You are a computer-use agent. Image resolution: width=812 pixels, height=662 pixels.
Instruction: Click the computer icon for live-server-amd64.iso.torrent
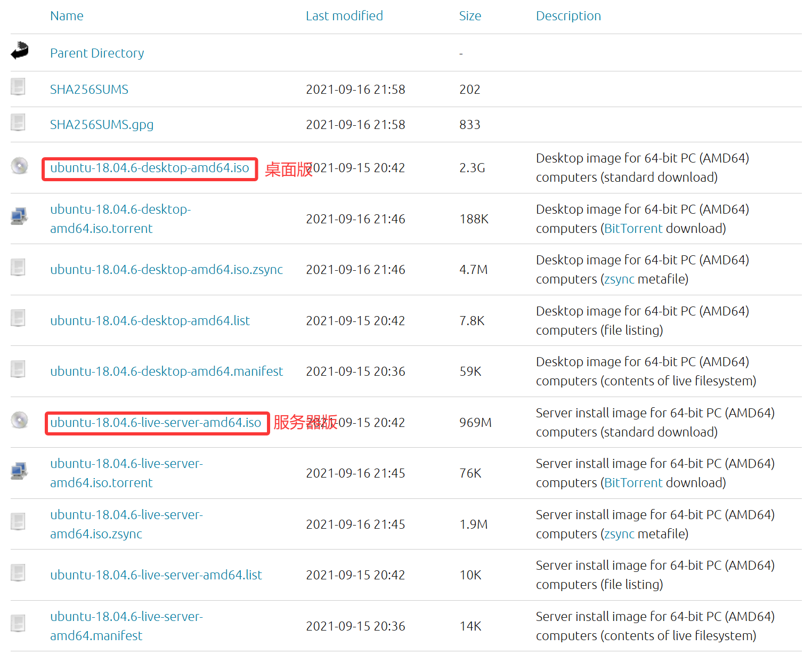click(x=19, y=471)
